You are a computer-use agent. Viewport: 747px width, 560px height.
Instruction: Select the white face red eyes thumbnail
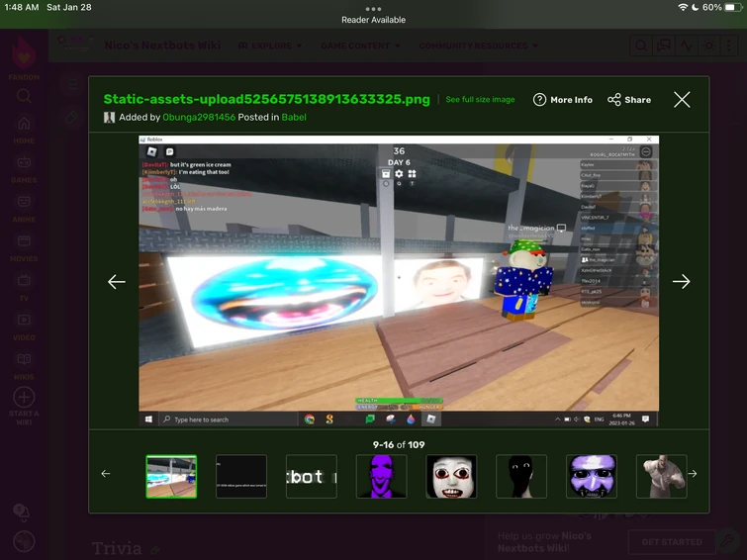pos(451,476)
